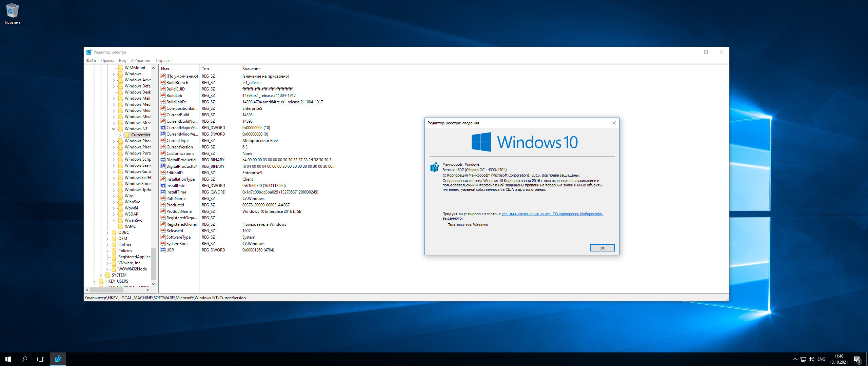Screen dimensions: 868x366
Task: Open taskbar search magnifier
Action: pyautogui.click(x=24, y=359)
